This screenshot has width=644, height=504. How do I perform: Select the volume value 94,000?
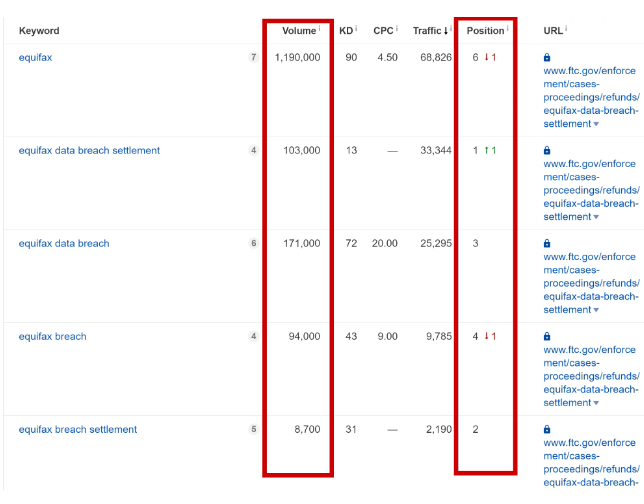click(304, 336)
